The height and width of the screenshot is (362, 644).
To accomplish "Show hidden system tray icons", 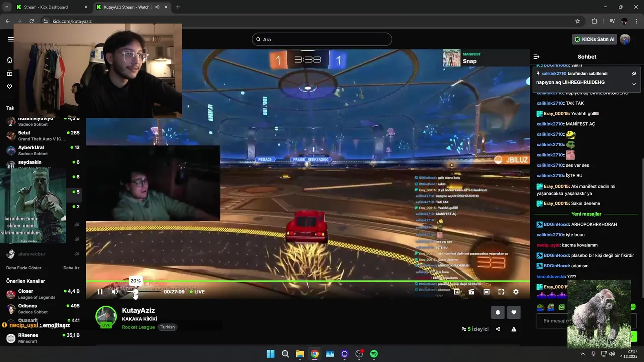I will pyautogui.click(x=583, y=354).
